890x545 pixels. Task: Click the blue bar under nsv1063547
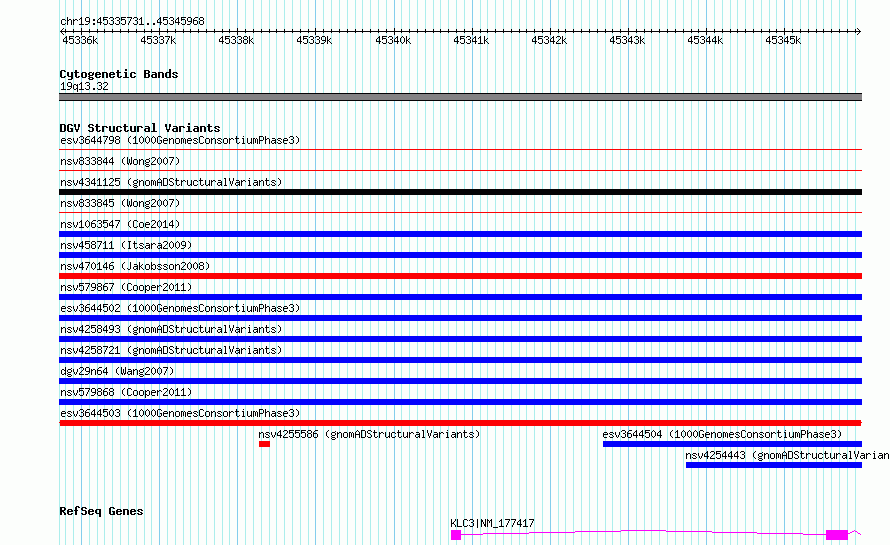pos(460,234)
